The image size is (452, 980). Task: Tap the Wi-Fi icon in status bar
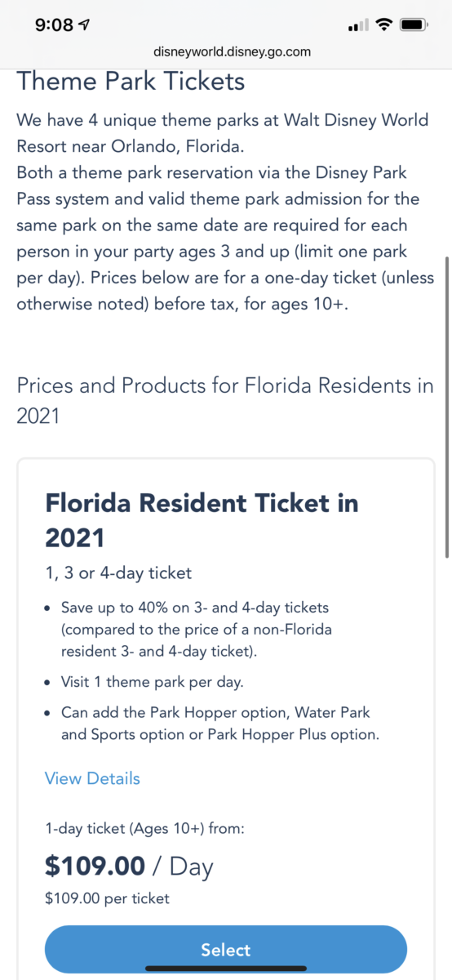pos(384,25)
